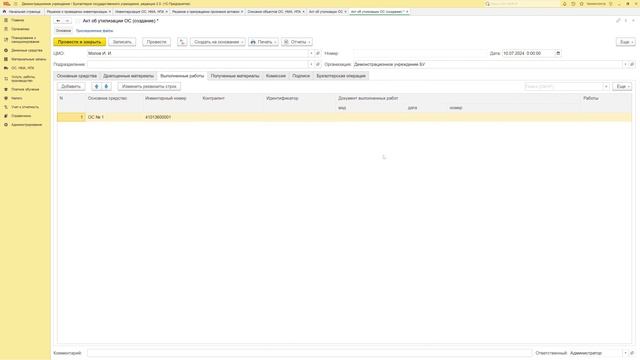Screen dimensions: 640x360
Task: Open Присоединенные файлы link
Action: (94, 31)
